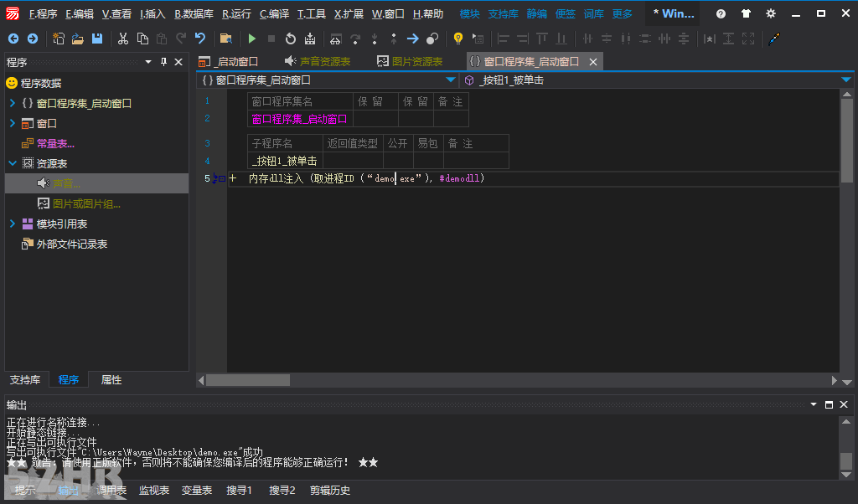Open the 输出 panel options dropdown arrow
Viewport: 858px width, 504px height.
point(814,404)
